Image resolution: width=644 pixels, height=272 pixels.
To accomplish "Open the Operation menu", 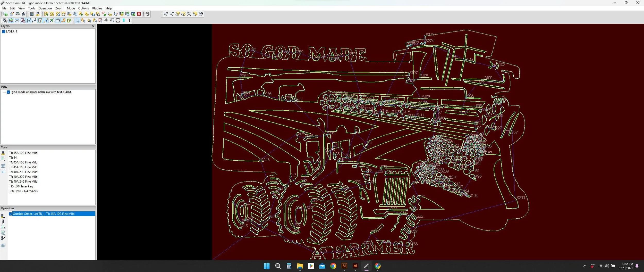I will coord(45,8).
